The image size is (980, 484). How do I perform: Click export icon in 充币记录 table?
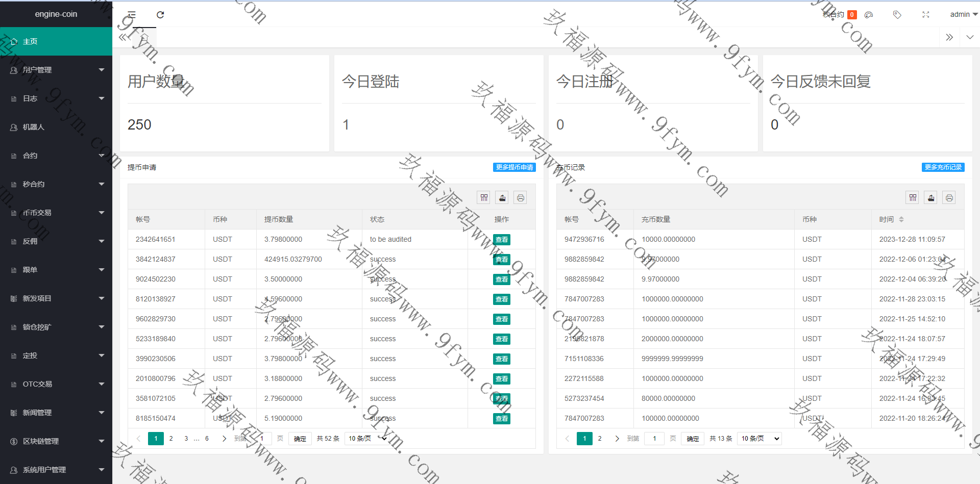click(x=931, y=198)
